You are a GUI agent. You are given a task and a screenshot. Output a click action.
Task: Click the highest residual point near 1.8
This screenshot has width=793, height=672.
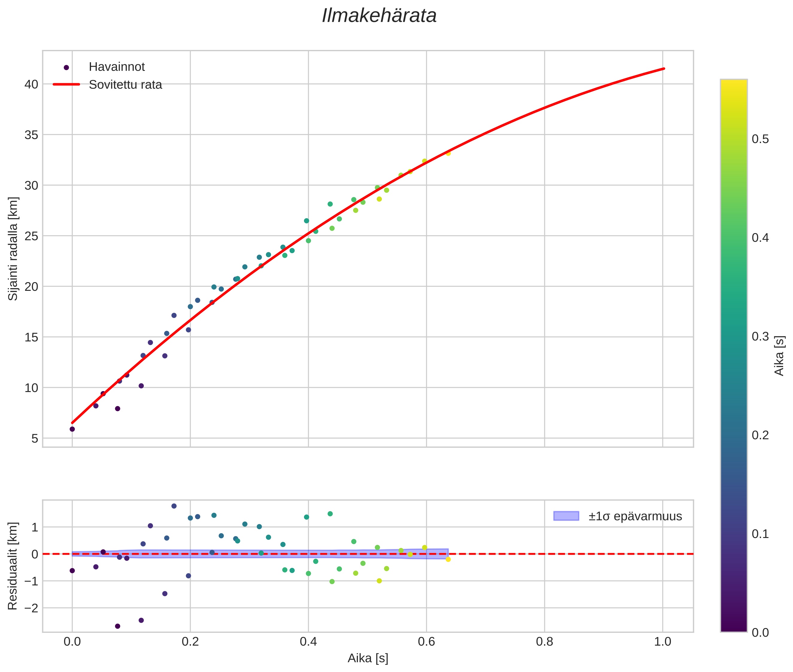point(174,506)
